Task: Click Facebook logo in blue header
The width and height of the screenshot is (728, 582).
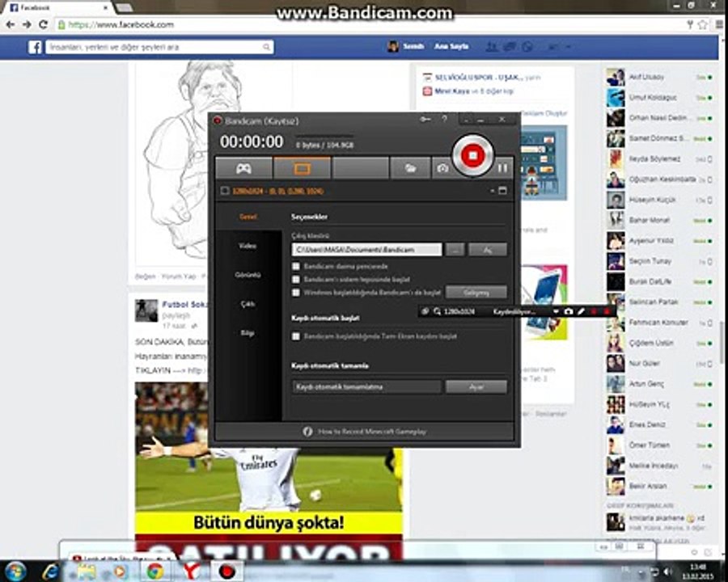Action: tap(36, 47)
